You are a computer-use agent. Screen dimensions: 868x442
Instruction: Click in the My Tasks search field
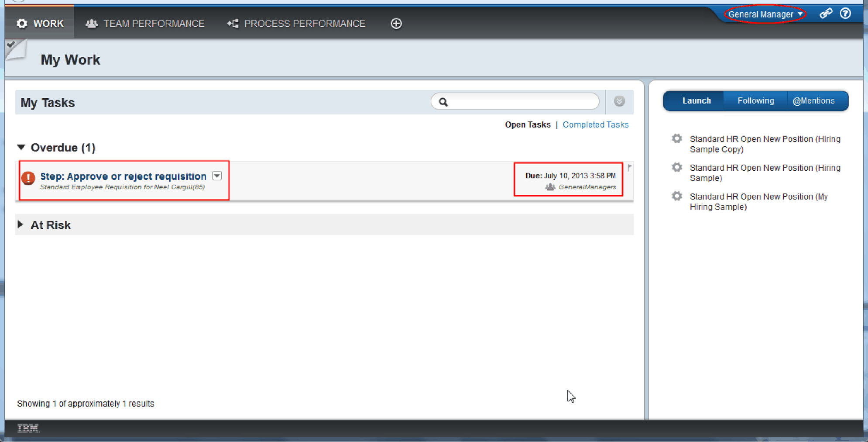point(515,102)
